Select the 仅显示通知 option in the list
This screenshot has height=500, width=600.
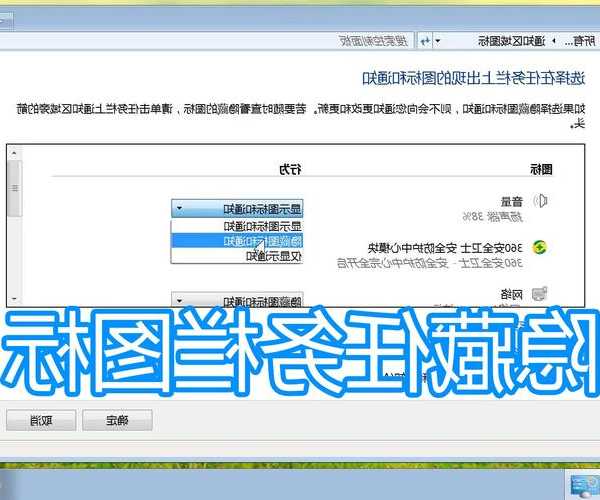[238, 256]
